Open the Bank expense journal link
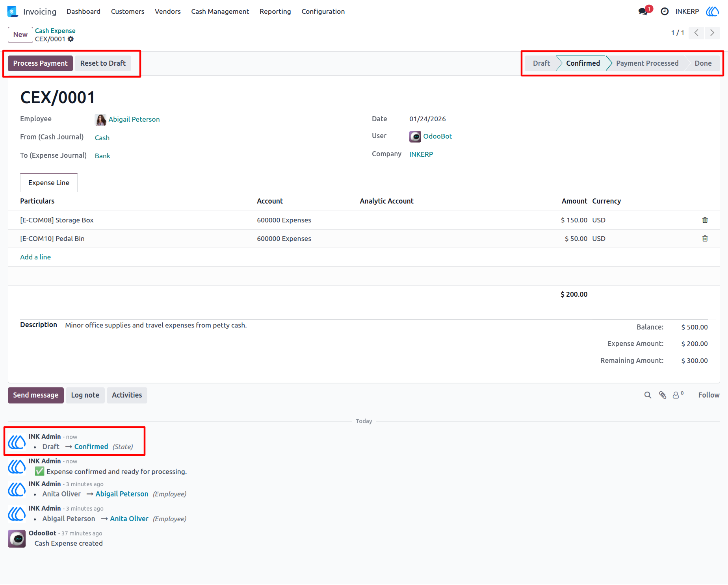 [x=102, y=156]
